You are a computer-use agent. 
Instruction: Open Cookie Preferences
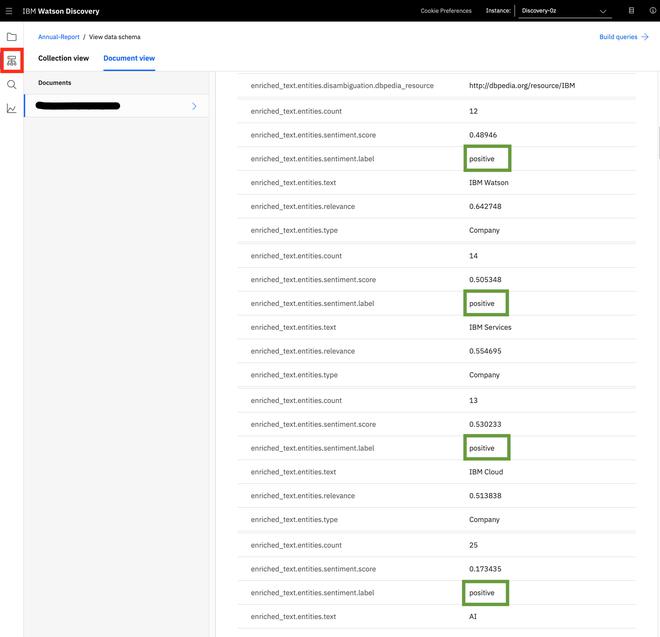pos(446,11)
